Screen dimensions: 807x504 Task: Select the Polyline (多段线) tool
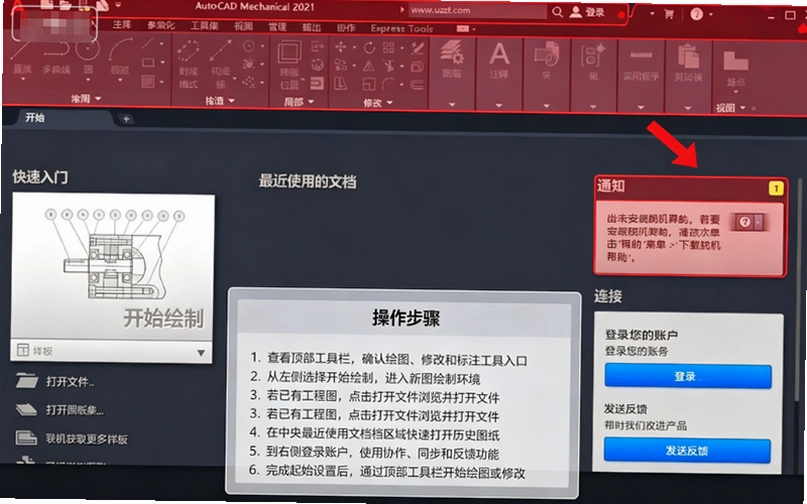[x=56, y=58]
